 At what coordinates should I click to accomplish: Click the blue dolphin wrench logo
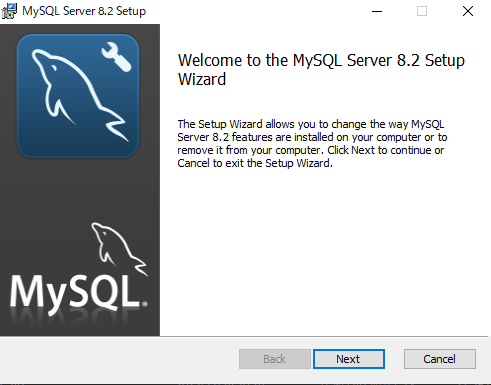tap(78, 96)
